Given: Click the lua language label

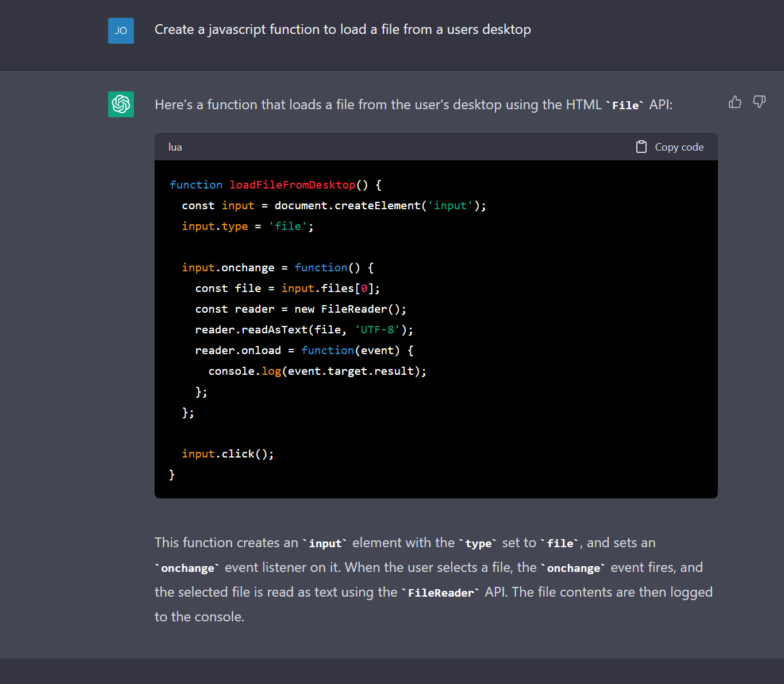Looking at the screenshot, I should point(175,147).
